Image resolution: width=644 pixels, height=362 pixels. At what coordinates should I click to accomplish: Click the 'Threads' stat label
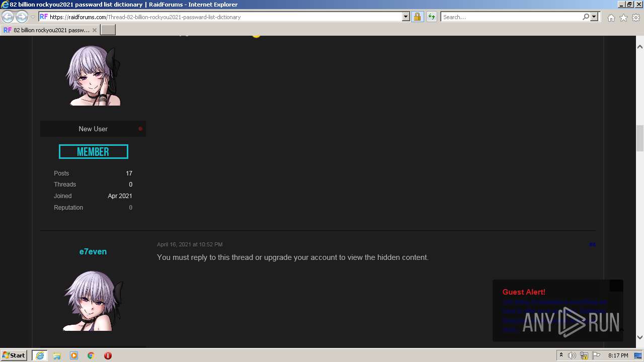(x=65, y=185)
